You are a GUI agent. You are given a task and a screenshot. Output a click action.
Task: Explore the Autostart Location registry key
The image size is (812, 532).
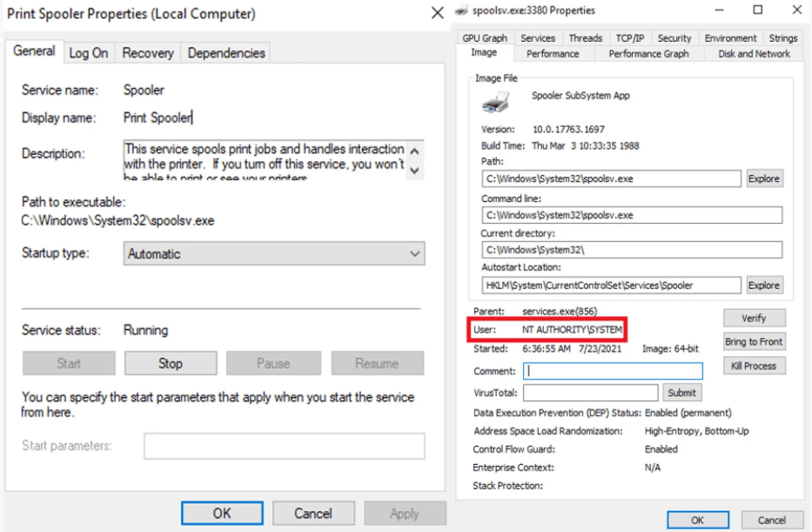coord(764,285)
